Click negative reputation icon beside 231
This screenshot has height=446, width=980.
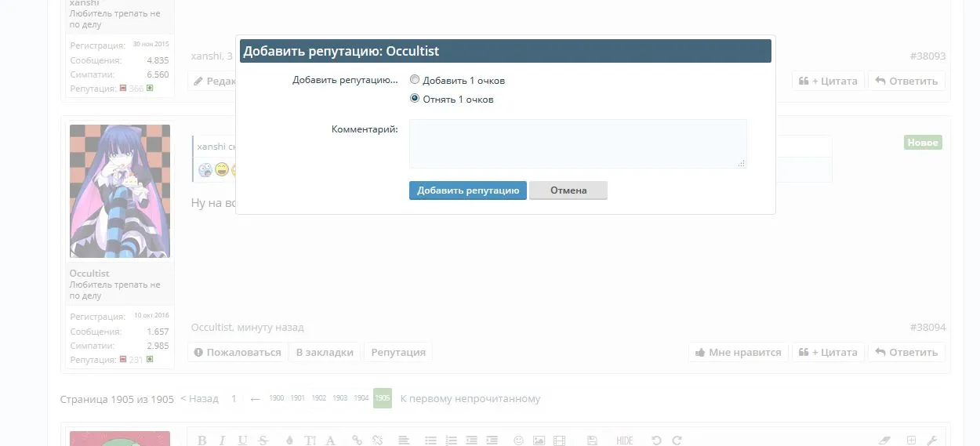(123, 360)
